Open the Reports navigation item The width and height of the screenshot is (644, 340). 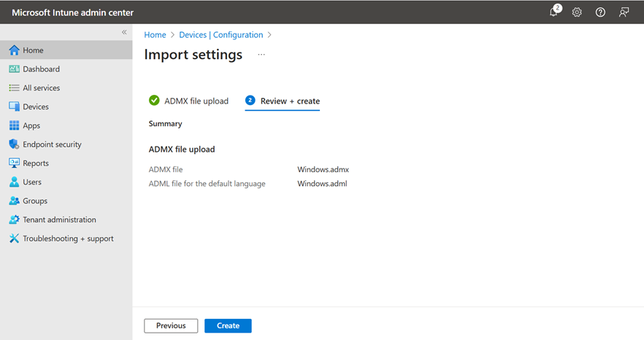click(x=36, y=163)
